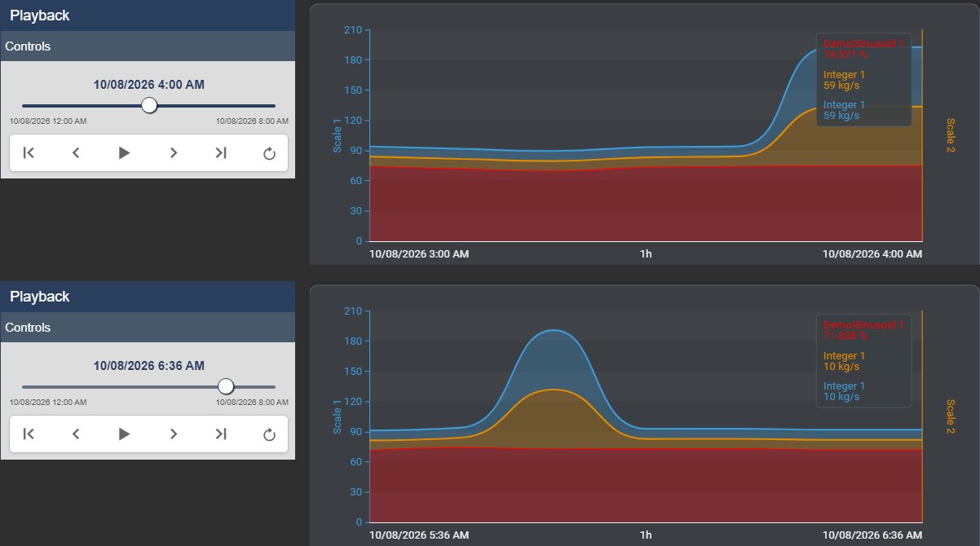Viewport: 980px width, 546px height.
Task: Click the 10/08/2026 6:36 AM time label
Action: (x=149, y=365)
